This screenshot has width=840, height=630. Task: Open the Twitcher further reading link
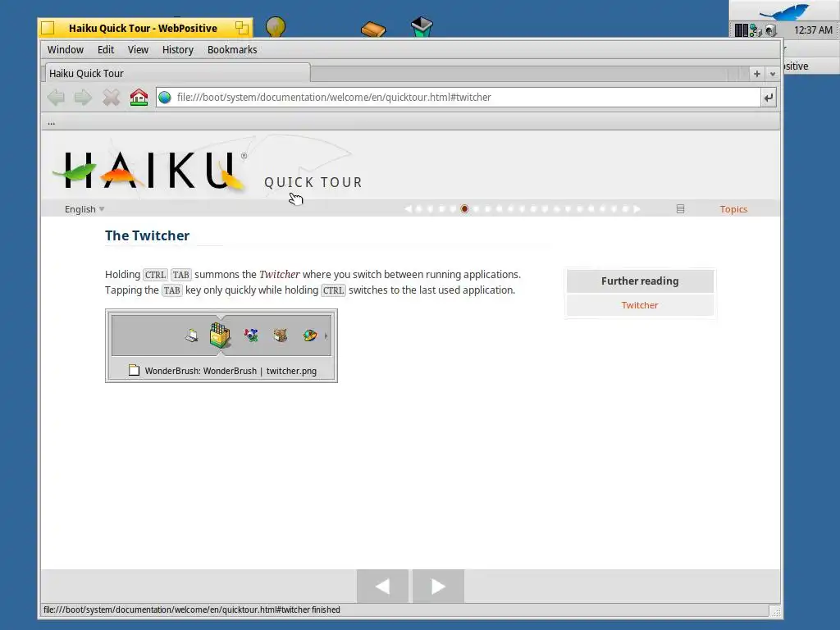(x=640, y=305)
